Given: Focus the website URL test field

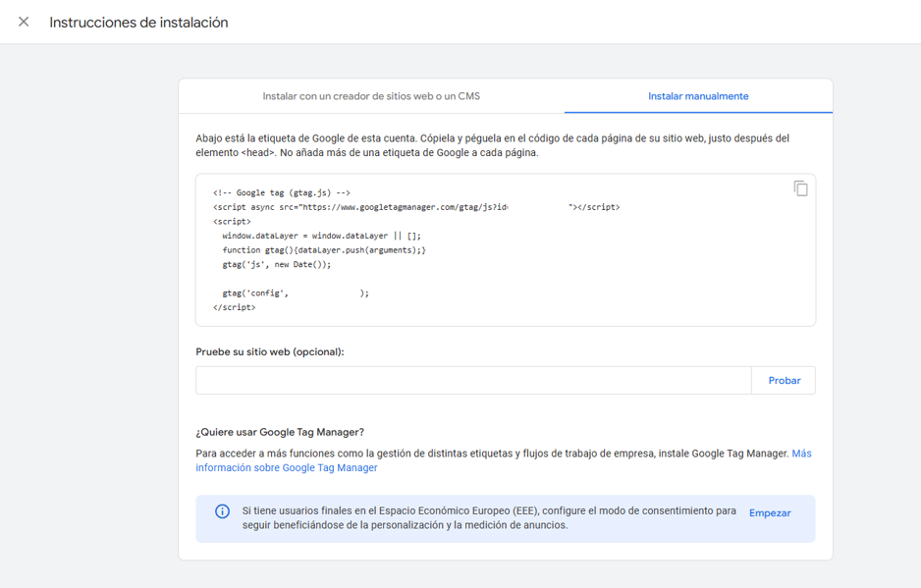Looking at the screenshot, I should tap(473, 381).
